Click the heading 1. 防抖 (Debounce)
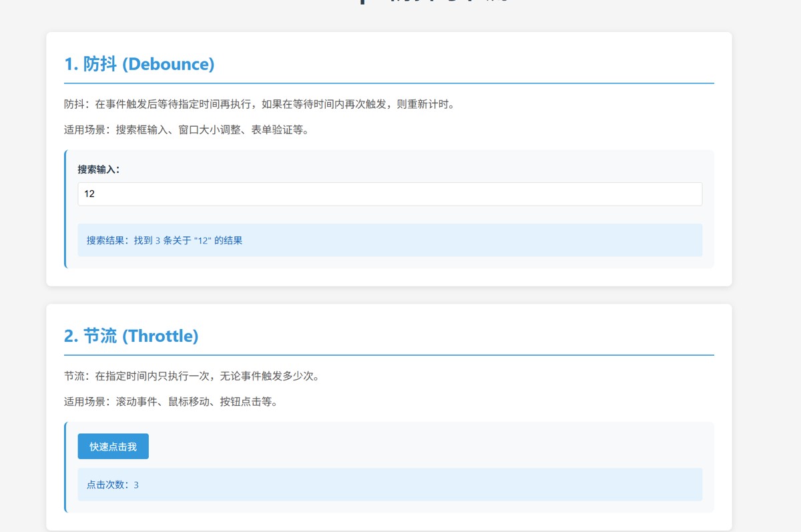 140,64
